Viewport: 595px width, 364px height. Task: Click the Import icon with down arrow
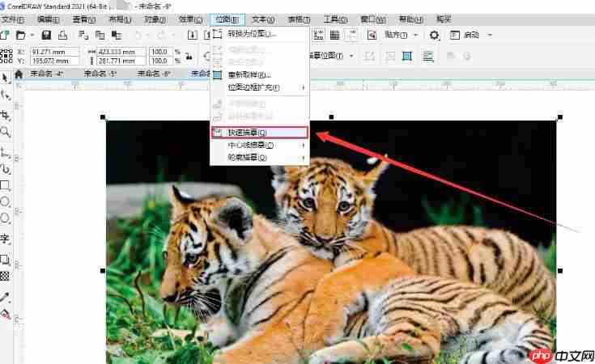point(193,36)
